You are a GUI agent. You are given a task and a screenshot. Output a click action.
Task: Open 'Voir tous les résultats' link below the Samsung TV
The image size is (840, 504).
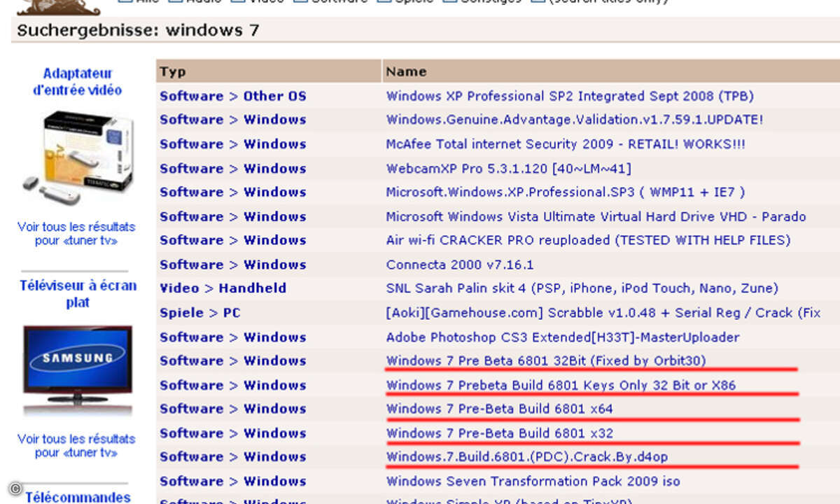[x=76, y=446]
